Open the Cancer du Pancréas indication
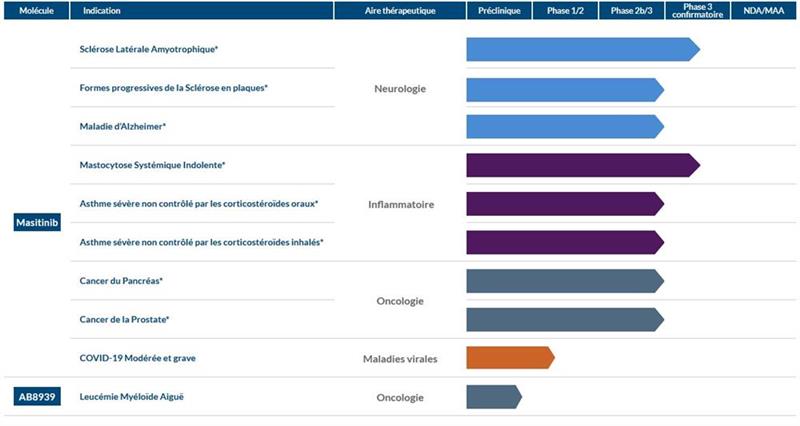800x426 pixels. pos(121,281)
